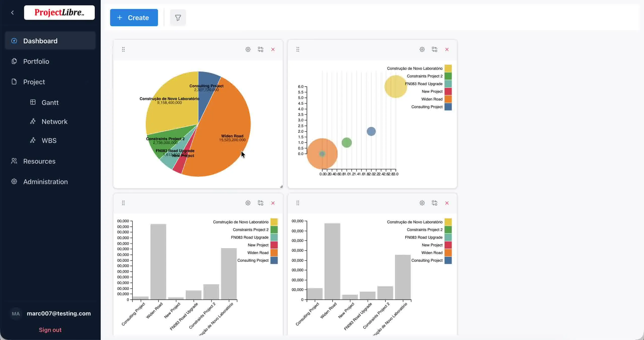Click green Constraints Project 2 swatch in bubble legend
Viewport: 644px width, 340px height.
448,76
